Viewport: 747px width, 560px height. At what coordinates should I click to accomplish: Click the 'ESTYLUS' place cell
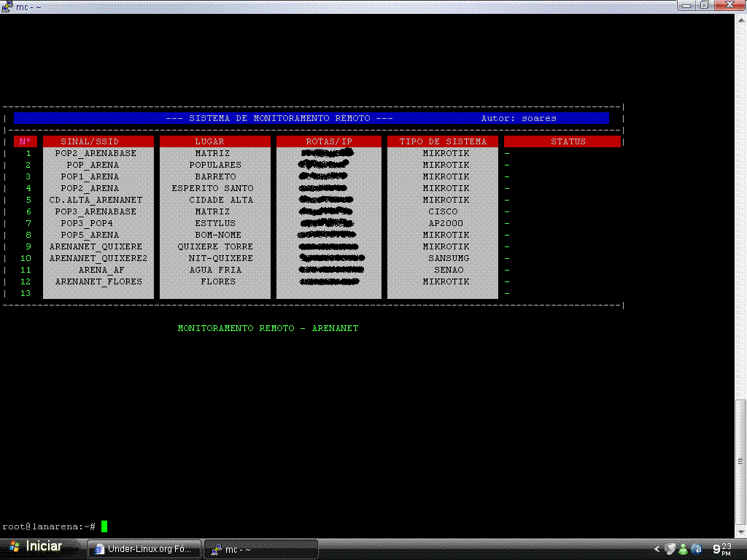(215, 223)
